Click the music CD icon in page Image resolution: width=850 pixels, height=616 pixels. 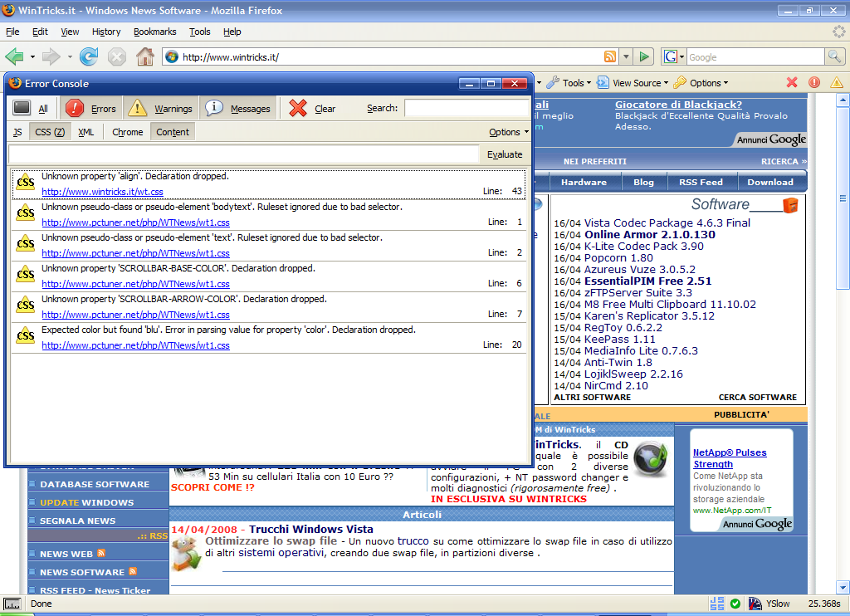pyautogui.click(x=651, y=459)
